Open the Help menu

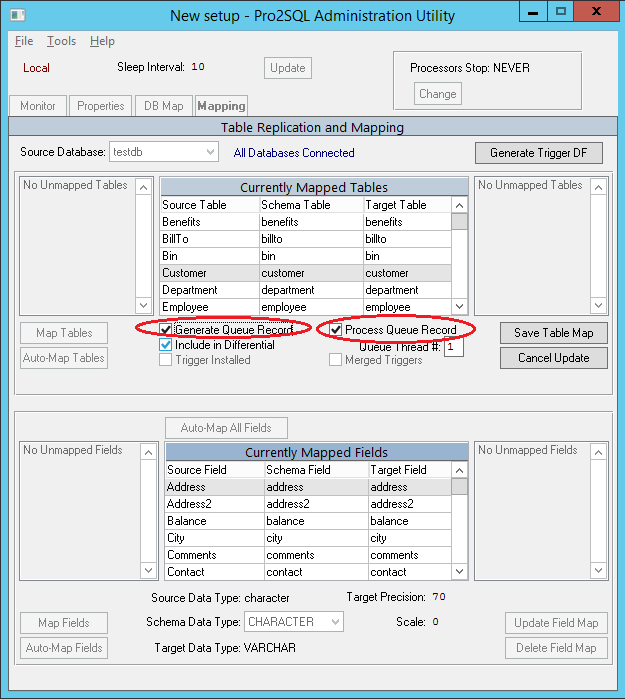[102, 41]
